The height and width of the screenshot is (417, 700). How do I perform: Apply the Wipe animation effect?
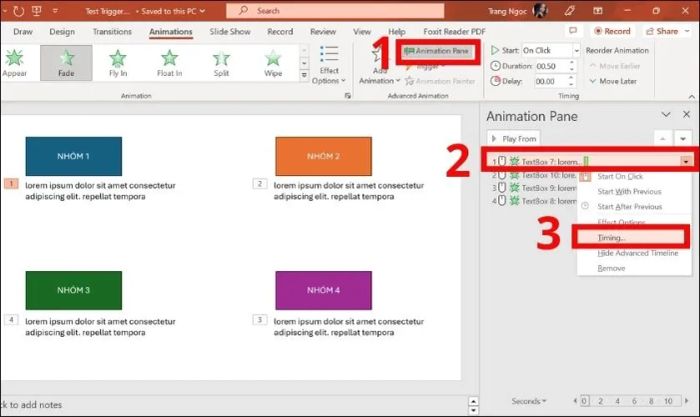click(x=273, y=63)
